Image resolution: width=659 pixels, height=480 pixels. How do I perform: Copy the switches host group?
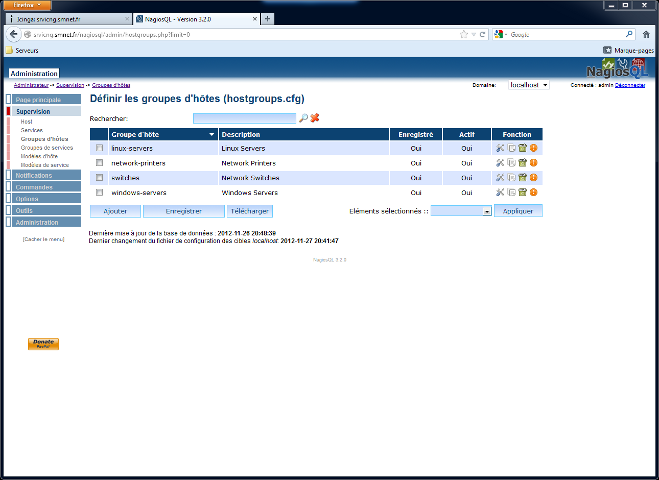(511, 177)
